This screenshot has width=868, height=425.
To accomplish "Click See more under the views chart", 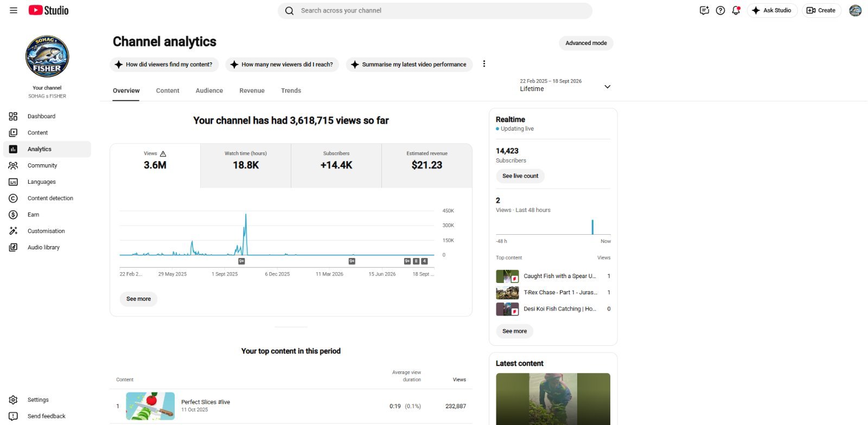I will [x=138, y=299].
